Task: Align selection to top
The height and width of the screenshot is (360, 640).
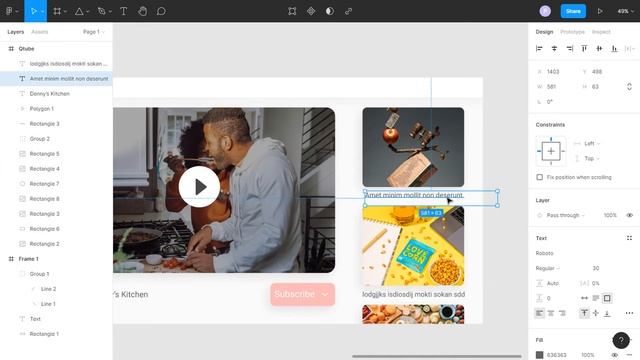Action: 584,49
